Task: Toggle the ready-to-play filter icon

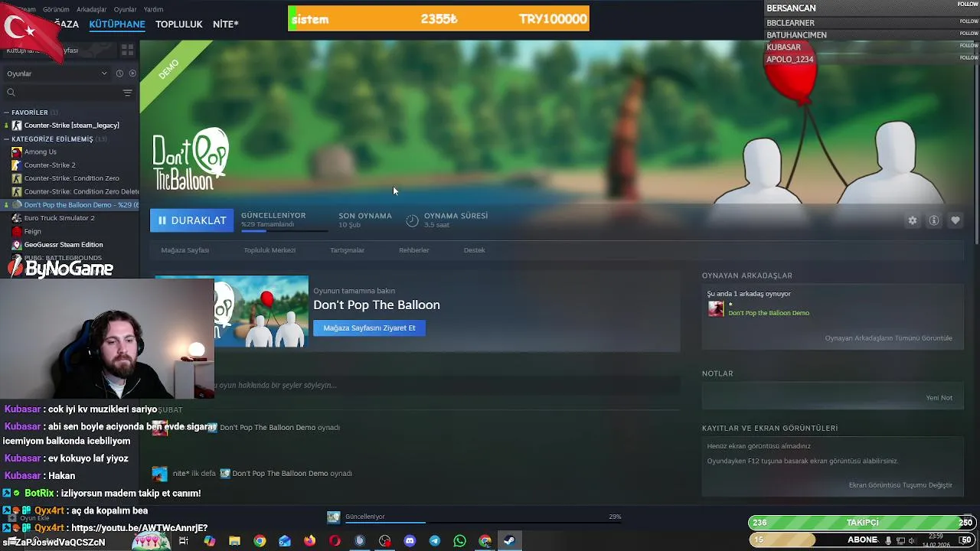Action: [x=132, y=73]
